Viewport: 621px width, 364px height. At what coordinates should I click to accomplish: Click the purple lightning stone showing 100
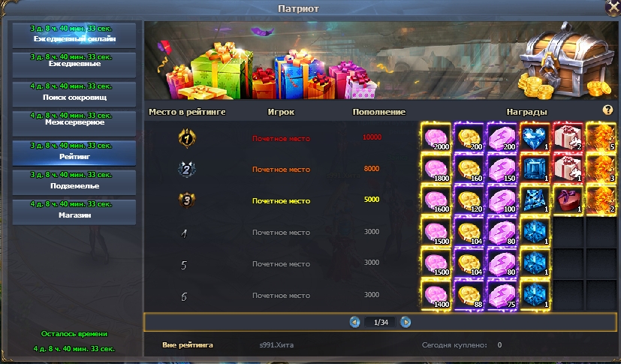pyautogui.click(x=502, y=200)
